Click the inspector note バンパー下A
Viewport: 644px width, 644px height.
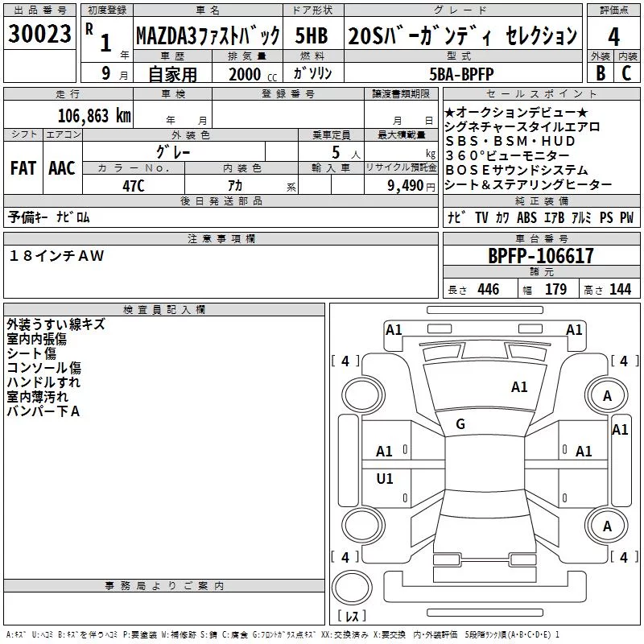point(43,411)
